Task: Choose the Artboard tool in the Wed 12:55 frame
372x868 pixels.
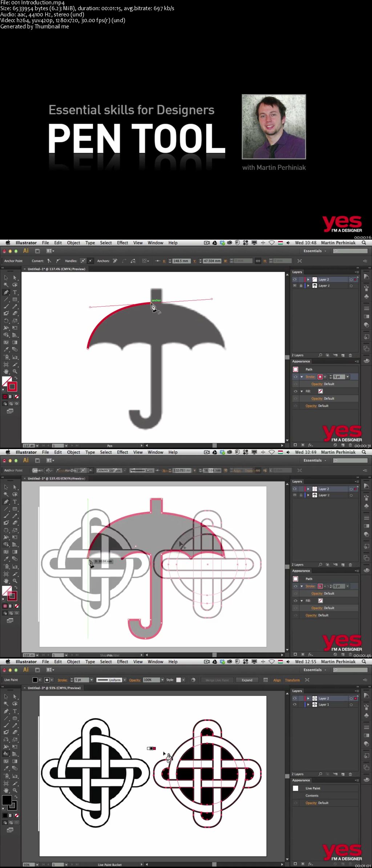Action: pos(6,783)
